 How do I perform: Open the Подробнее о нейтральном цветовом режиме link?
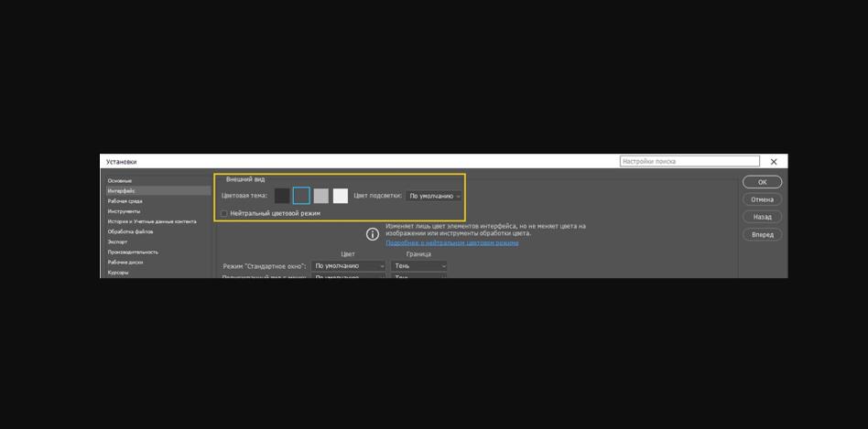point(452,242)
